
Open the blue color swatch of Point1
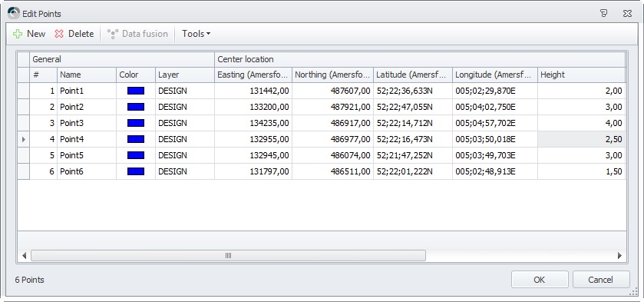tap(136, 91)
